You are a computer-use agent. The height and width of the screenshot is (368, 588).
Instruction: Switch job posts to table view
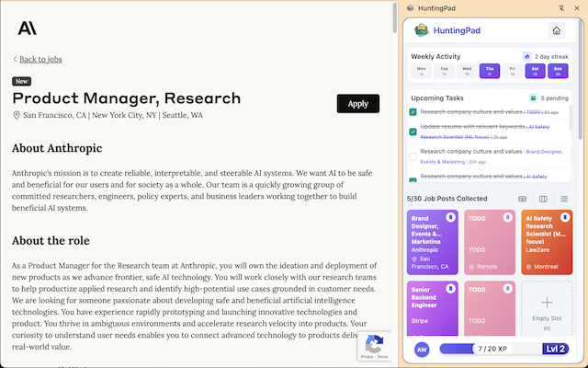tap(523, 199)
